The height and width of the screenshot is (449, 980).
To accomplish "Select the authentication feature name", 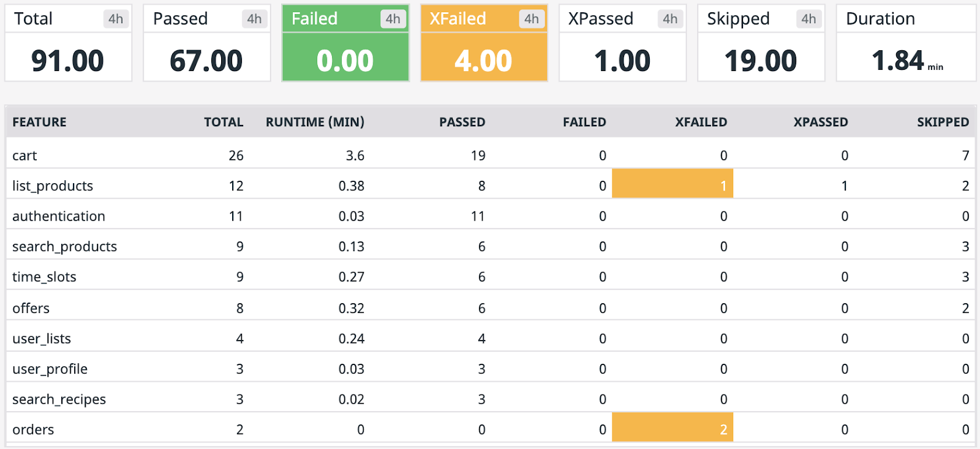I will [59, 216].
